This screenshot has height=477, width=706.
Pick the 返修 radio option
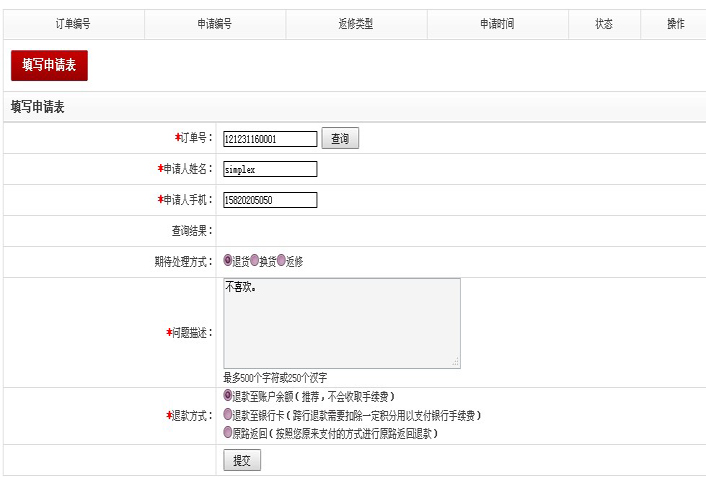pyautogui.click(x=282, y=261)
